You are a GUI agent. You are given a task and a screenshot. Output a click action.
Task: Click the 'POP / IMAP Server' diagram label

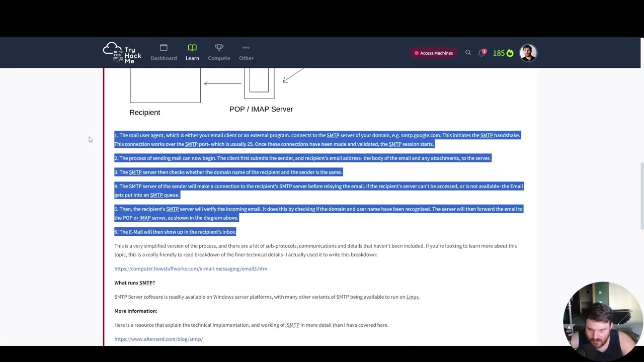click(x=261, y=109)
